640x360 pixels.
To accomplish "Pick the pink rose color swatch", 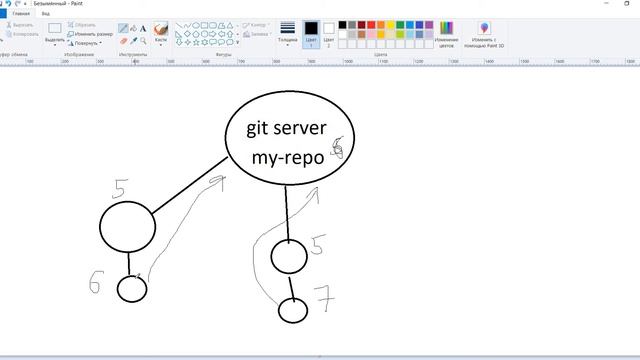I will 371,35.
